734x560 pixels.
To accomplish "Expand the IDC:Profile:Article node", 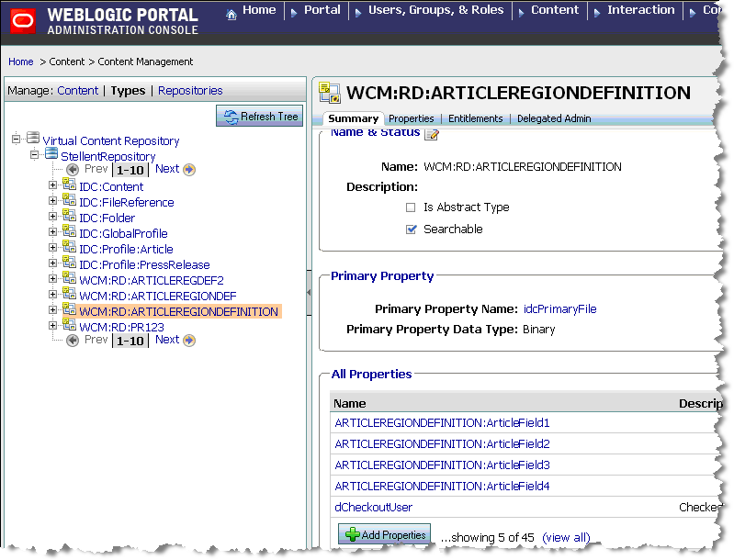I will pos(53,248).
